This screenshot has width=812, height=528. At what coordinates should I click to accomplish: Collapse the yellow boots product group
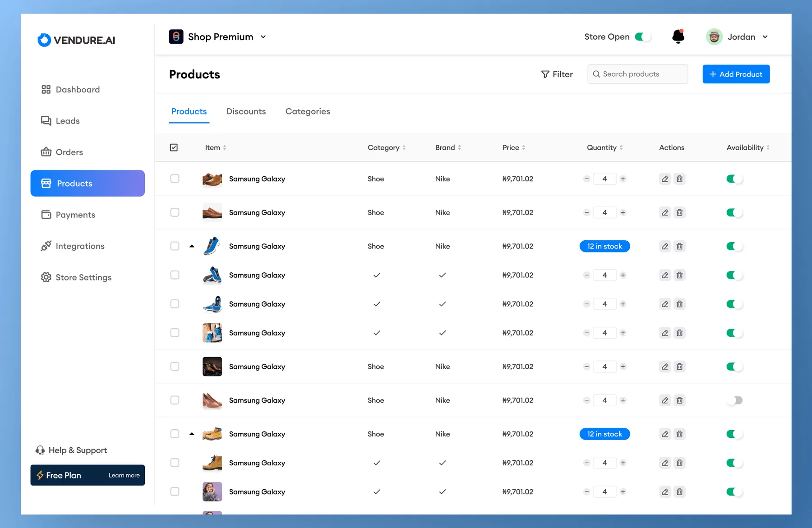tap(192, 434)
